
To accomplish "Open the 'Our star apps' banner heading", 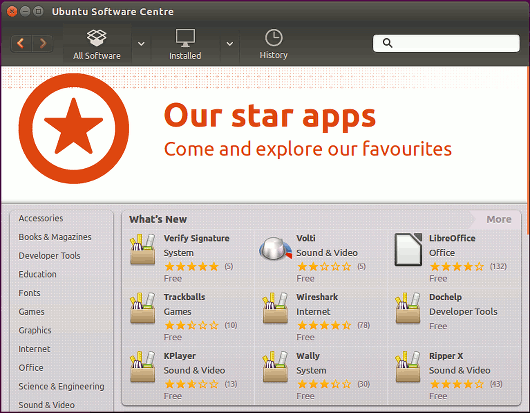I will pyautogui.click(x=270, y=116).
